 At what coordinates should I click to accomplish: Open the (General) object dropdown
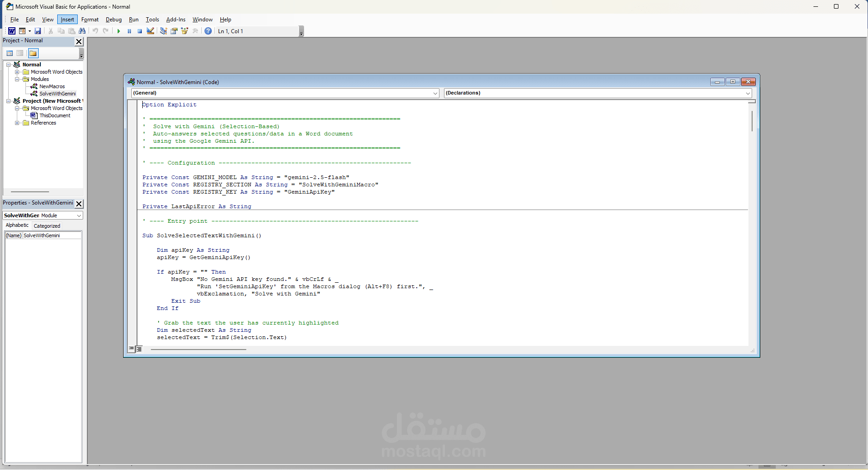coord(285,93)
